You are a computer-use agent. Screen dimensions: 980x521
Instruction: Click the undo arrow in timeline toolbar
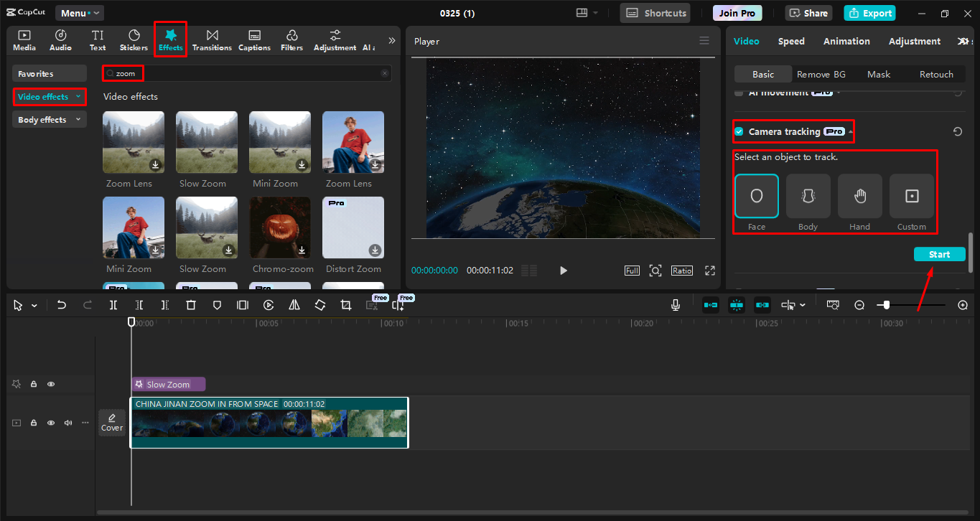point(62,305)
